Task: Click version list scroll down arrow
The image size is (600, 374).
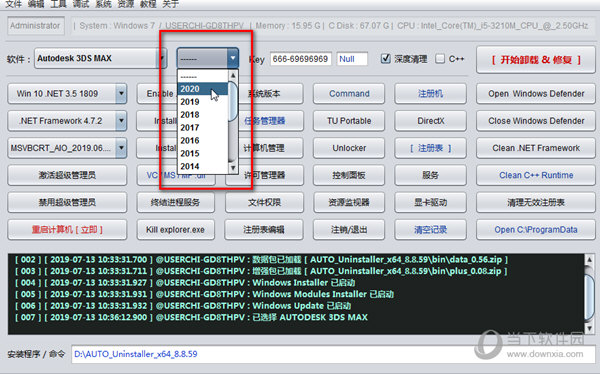Action: coord(233,168)
